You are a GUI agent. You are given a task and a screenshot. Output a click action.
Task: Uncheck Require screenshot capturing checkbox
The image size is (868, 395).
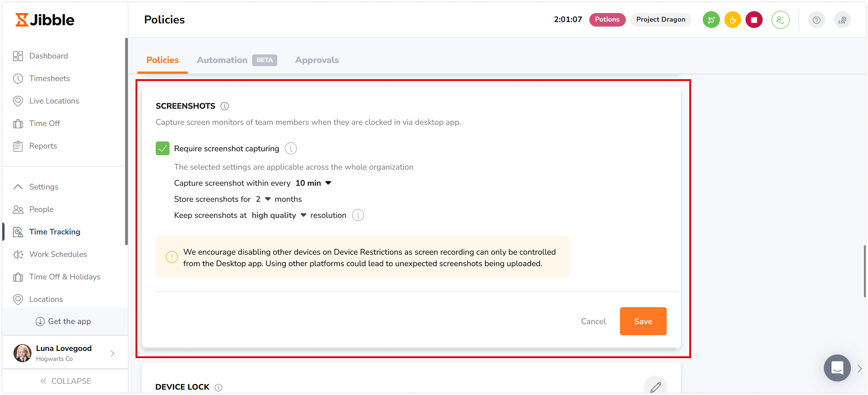163,148
